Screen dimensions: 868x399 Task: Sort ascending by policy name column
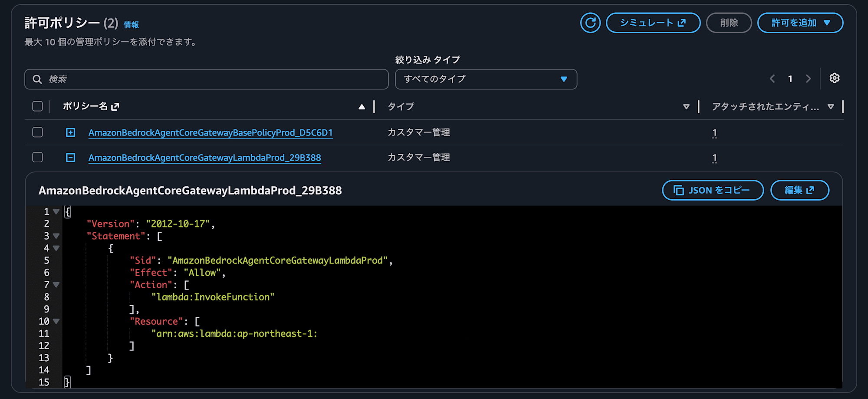(362, 107)
